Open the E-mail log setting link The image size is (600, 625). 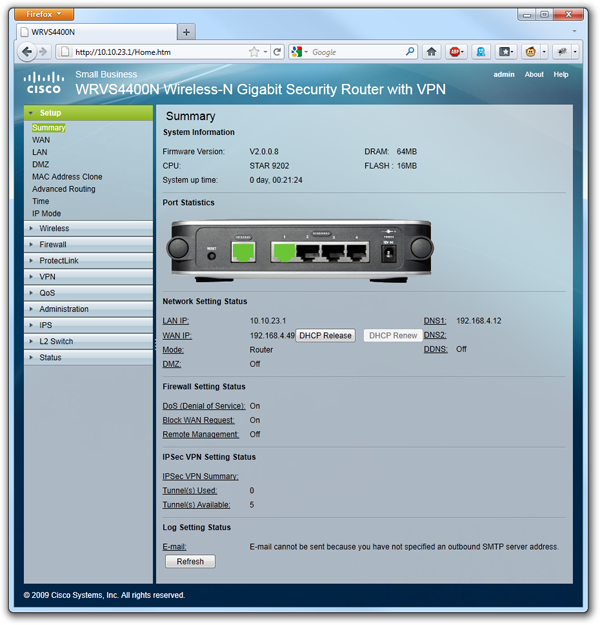tap(174, 547)
